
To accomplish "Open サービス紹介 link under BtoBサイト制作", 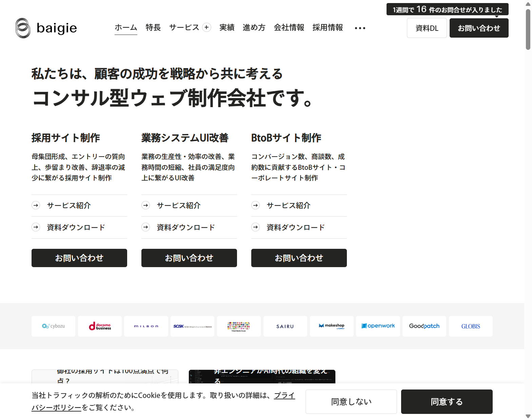I will click(x=289, y=205).
